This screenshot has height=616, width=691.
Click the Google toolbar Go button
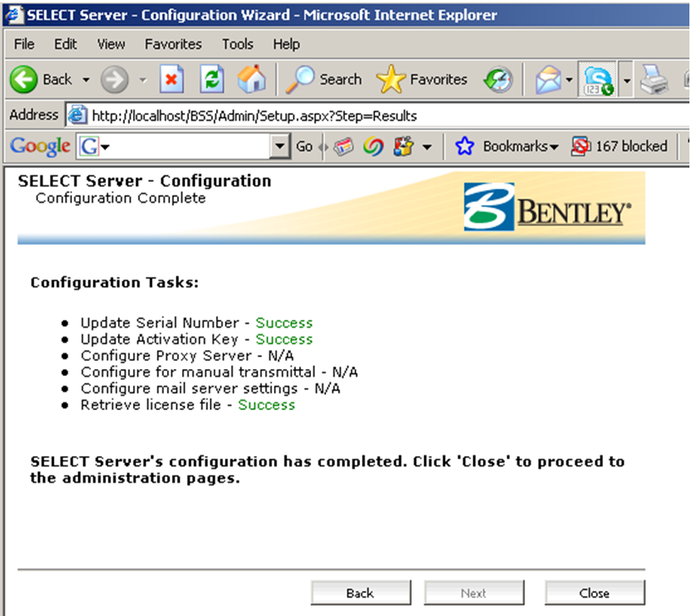[x=304, y=146]
